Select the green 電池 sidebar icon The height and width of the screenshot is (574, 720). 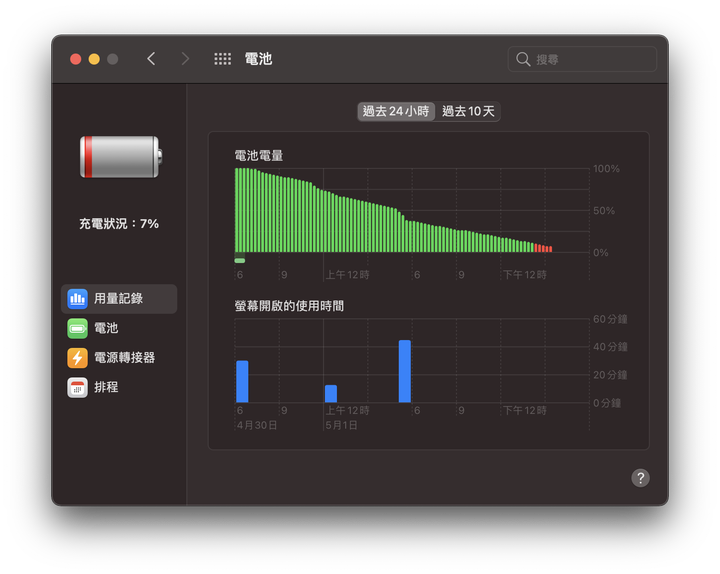(x=77, y=328)
